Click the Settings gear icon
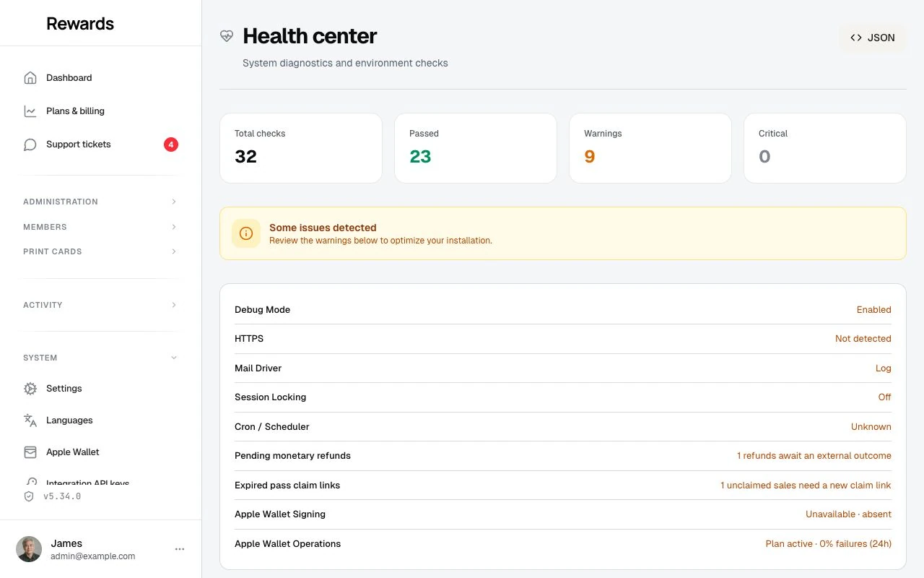Viewport: 924px width, 578px height. tap(30, 389)
